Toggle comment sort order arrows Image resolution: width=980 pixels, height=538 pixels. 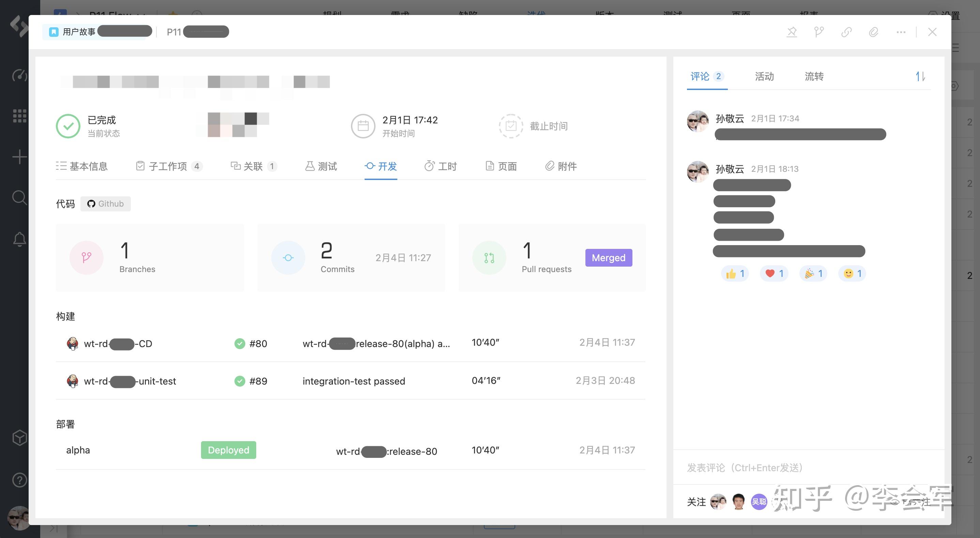920,76
